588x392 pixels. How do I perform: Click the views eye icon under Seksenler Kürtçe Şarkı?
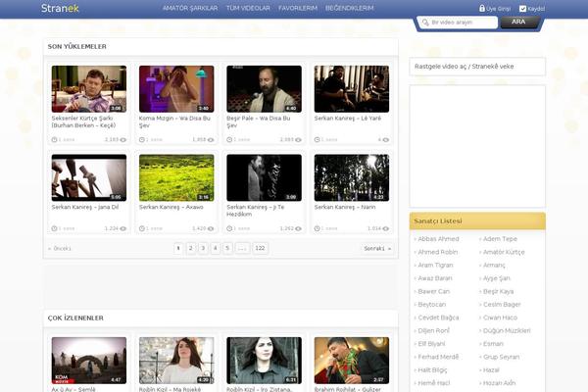(x=123, y=140)
